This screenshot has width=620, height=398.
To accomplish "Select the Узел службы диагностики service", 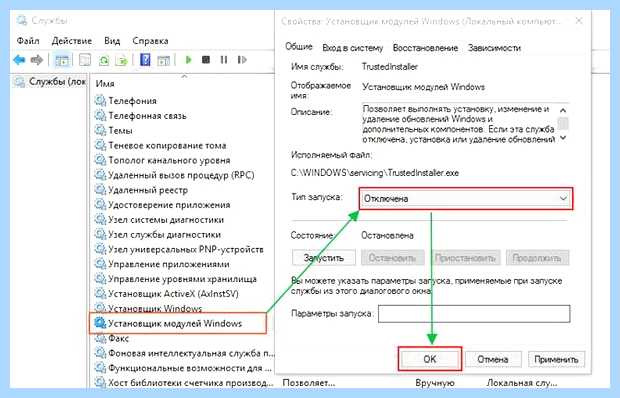I will 164,234.
